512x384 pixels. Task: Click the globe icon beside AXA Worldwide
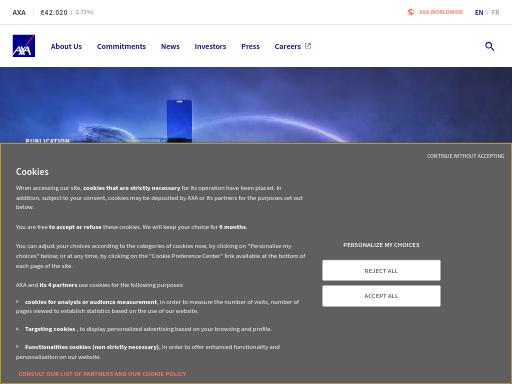411,12
